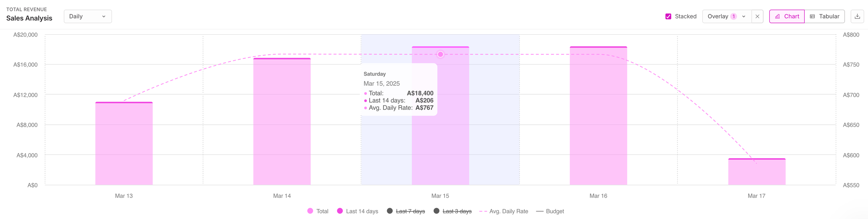Uncheck the Stacked checkbox
Screen dimensions: 868x219
[668, 16]
